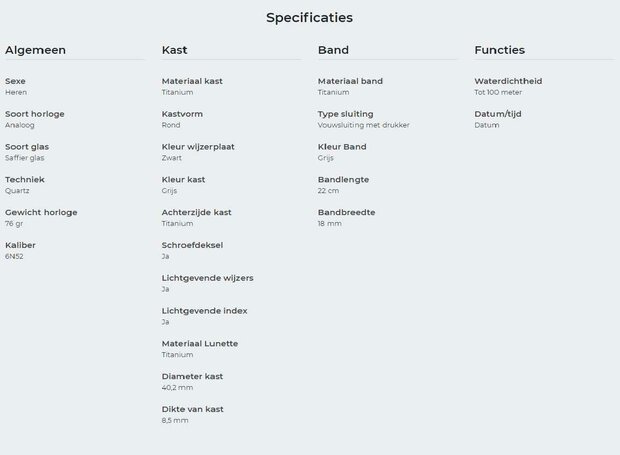Select the Functies section heading

pyautogui.click(x=499, y=50)
